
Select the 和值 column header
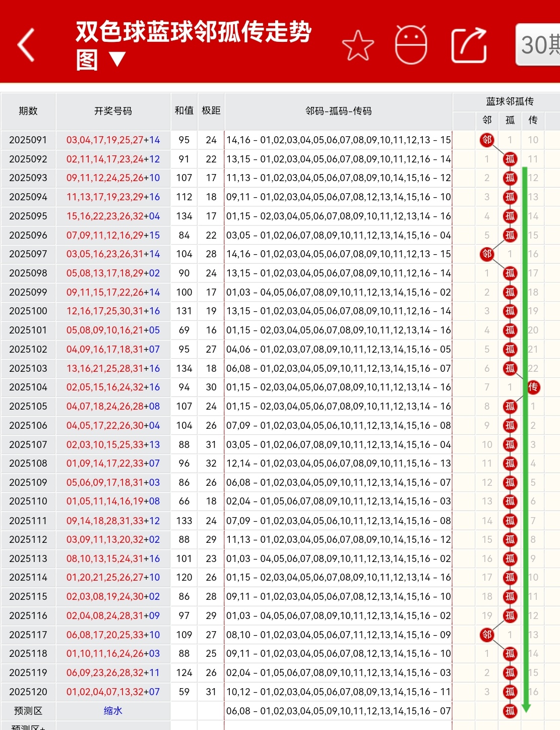(183, 112)
